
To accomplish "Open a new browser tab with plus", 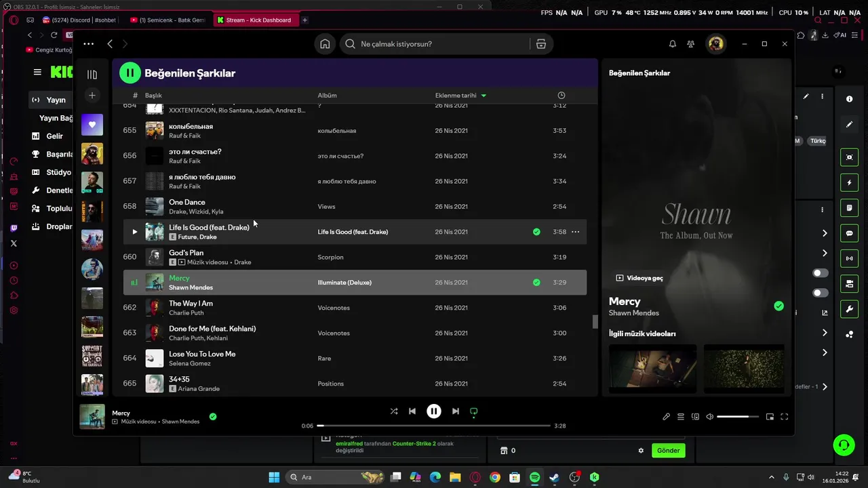I will 304,20.
